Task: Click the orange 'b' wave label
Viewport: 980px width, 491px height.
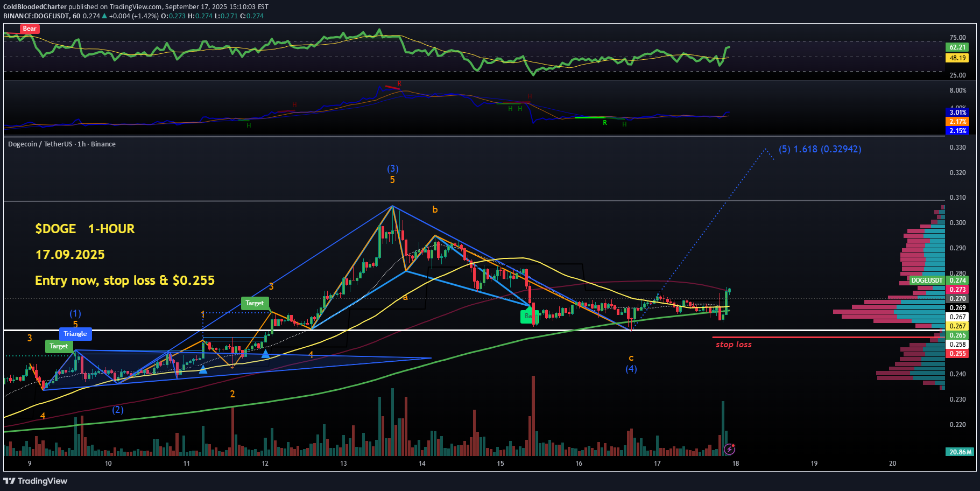Action: point(435,209)
